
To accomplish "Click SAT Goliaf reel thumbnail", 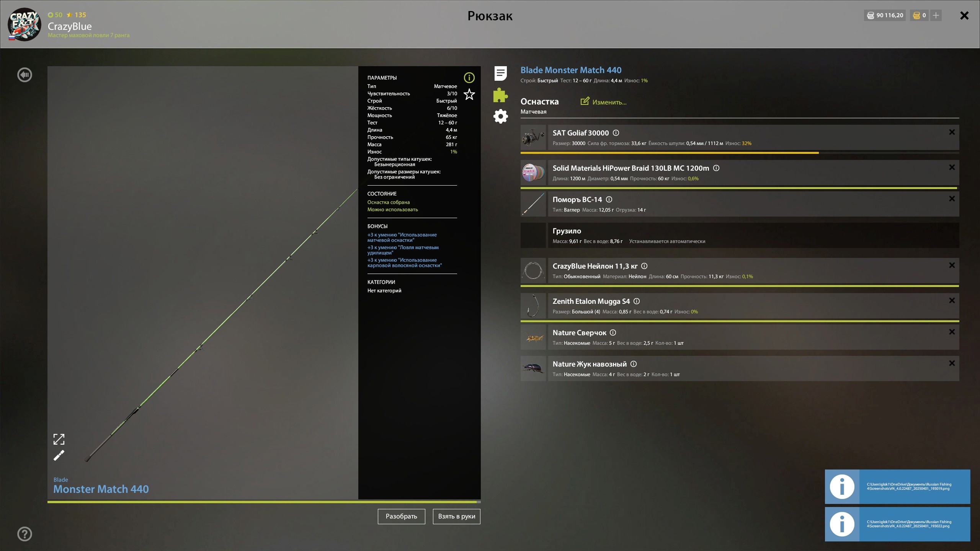I will [533, 137].
